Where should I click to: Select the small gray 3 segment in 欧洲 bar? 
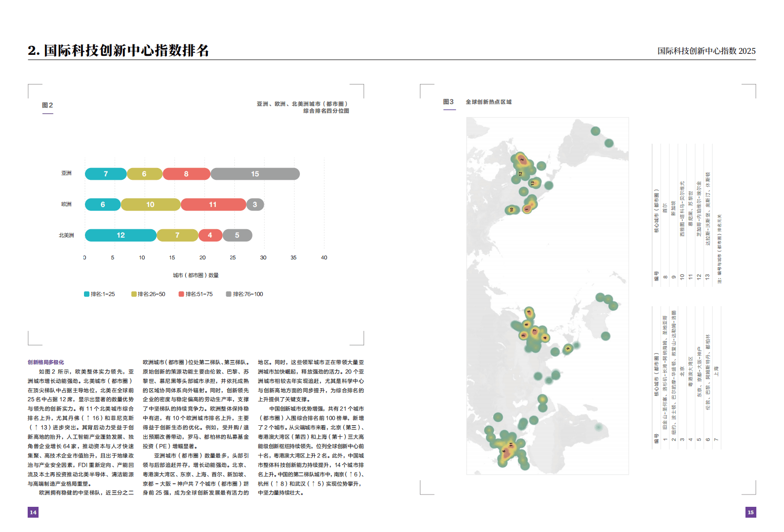tap(255, 205)
